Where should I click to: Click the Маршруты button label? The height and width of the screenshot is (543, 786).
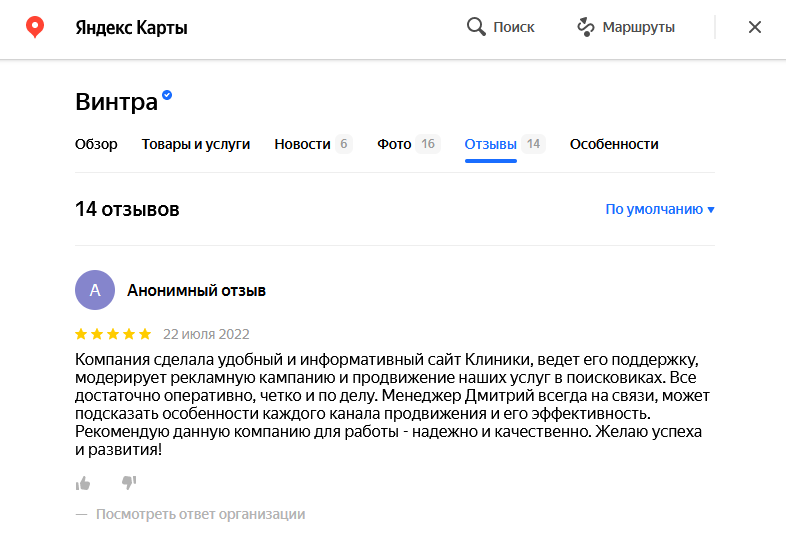click(x=639, y=27)
